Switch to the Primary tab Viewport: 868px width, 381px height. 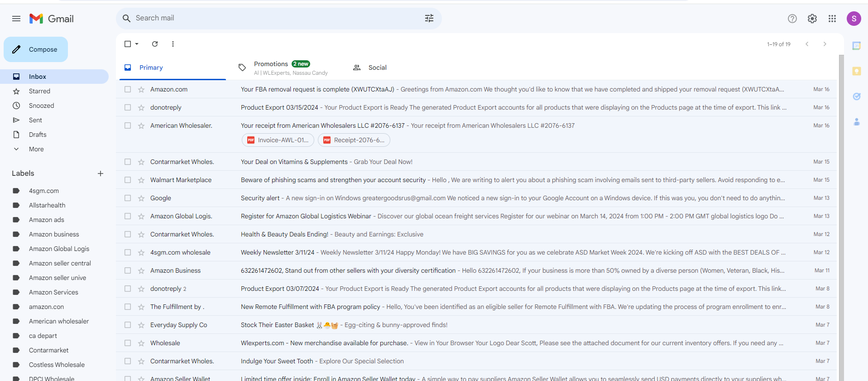point(173,68)
